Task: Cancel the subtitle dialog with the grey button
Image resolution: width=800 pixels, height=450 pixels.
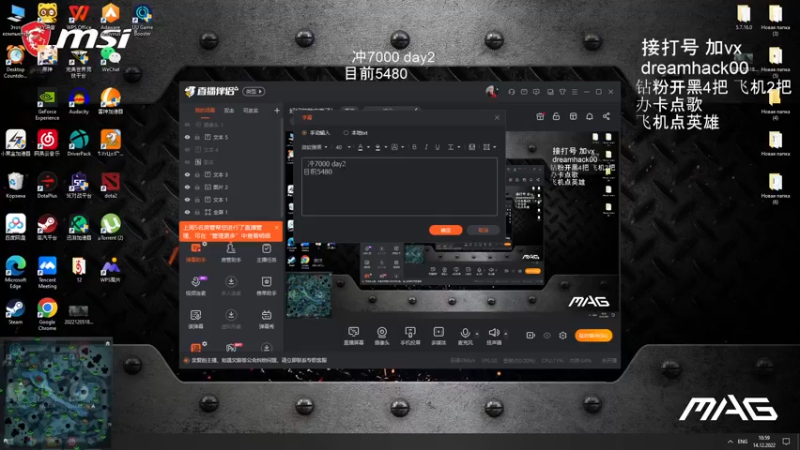Action: point(483,230)
